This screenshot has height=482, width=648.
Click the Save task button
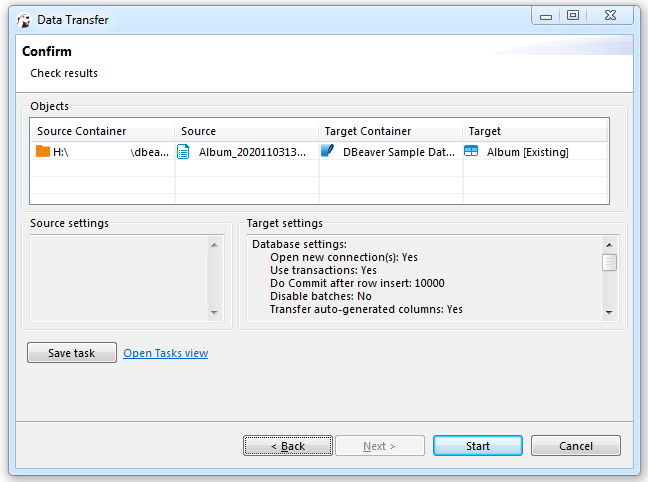72,353
